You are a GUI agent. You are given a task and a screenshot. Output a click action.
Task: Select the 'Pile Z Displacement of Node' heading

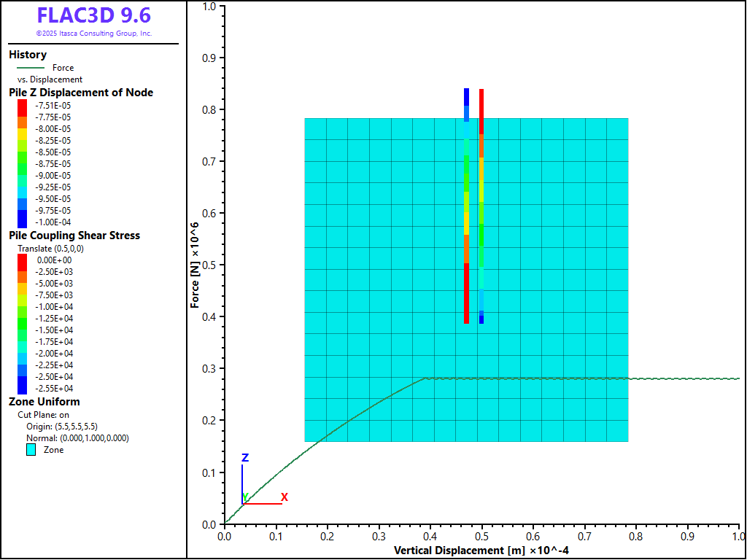(81, 93)
